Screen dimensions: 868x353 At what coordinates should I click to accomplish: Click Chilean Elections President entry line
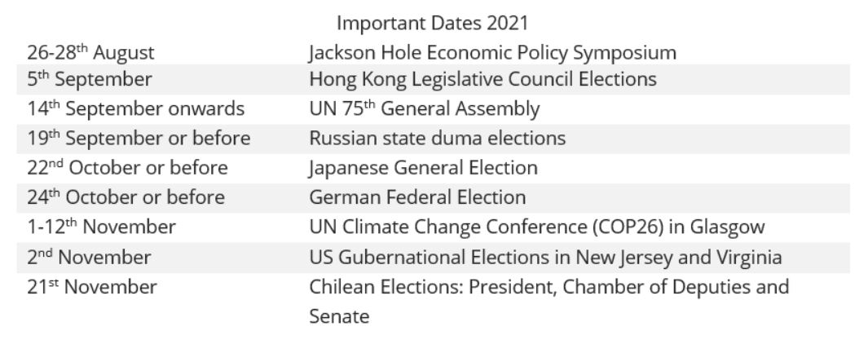pos(549,288)
